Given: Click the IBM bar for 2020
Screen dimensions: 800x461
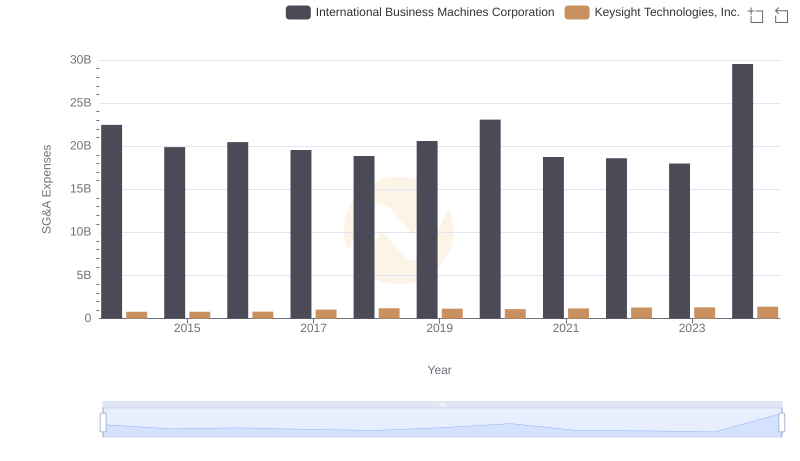Looking at the screenshot, I should point(490,219).
